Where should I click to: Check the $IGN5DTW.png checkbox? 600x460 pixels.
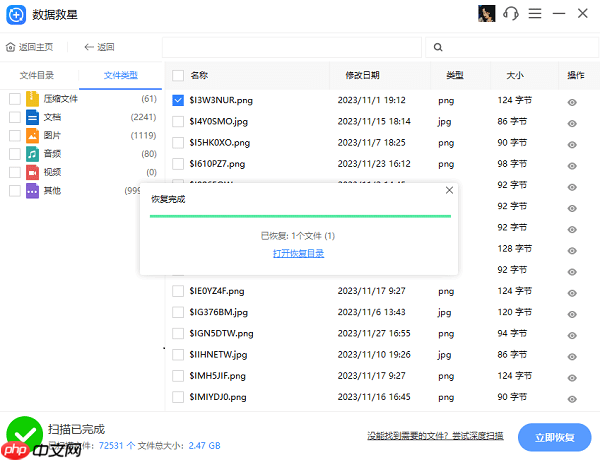click(x=178, y=333)
